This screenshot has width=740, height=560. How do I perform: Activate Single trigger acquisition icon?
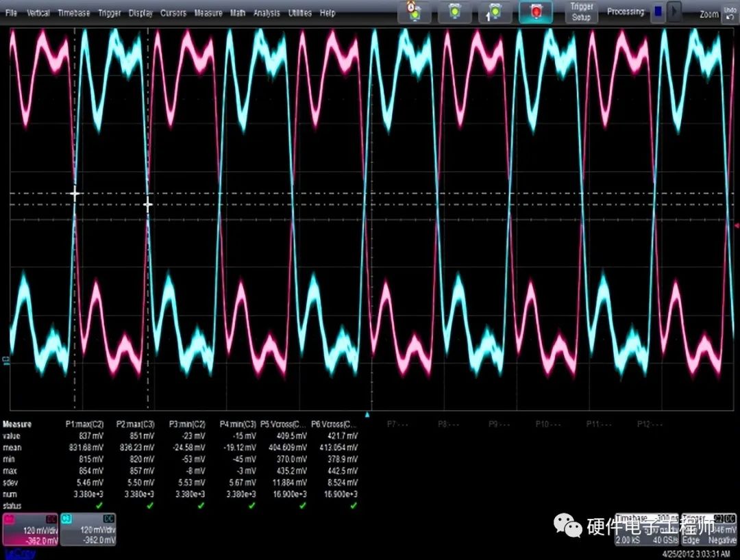[493, 12]
